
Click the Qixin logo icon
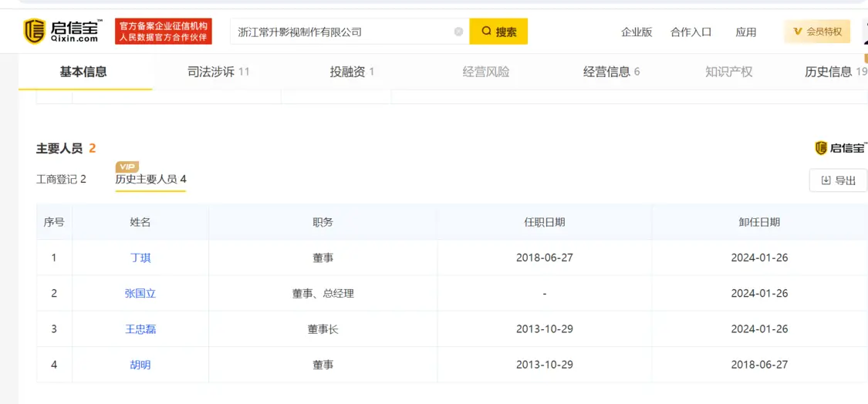pos(34,32)
